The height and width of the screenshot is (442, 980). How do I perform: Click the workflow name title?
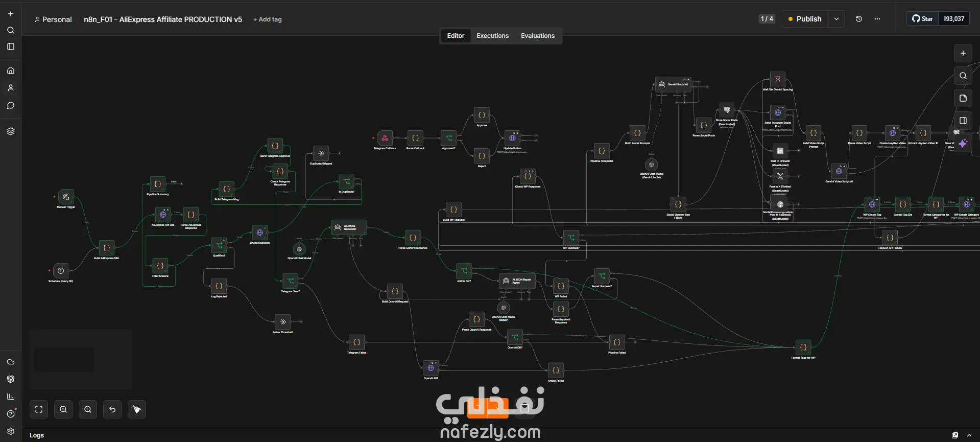pyautogui.click(x=163, y=19)
